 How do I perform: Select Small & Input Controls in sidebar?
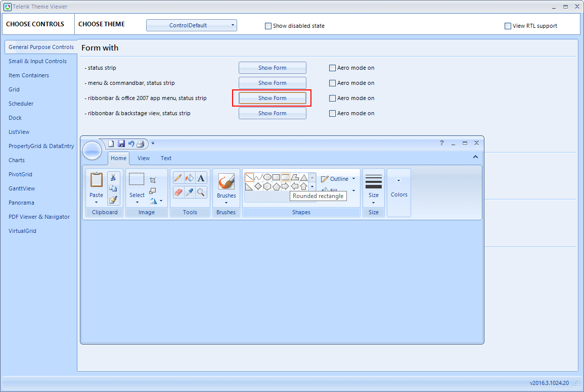pyautogui.click(x=37, y=62)
